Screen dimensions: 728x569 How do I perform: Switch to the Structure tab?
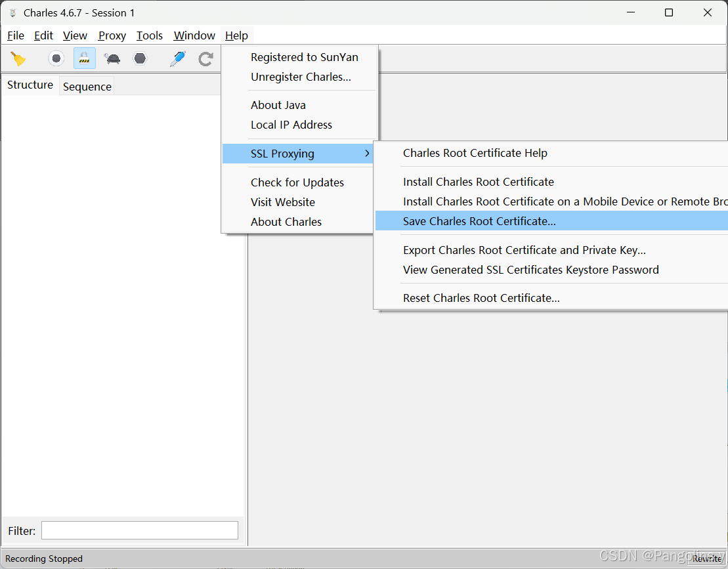[x=30, y=85]
